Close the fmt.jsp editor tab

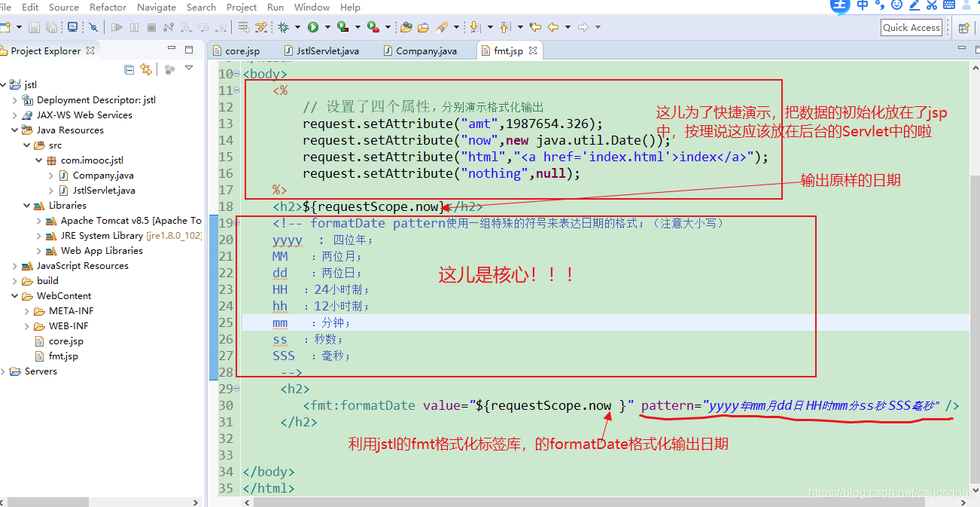point(532,50)
